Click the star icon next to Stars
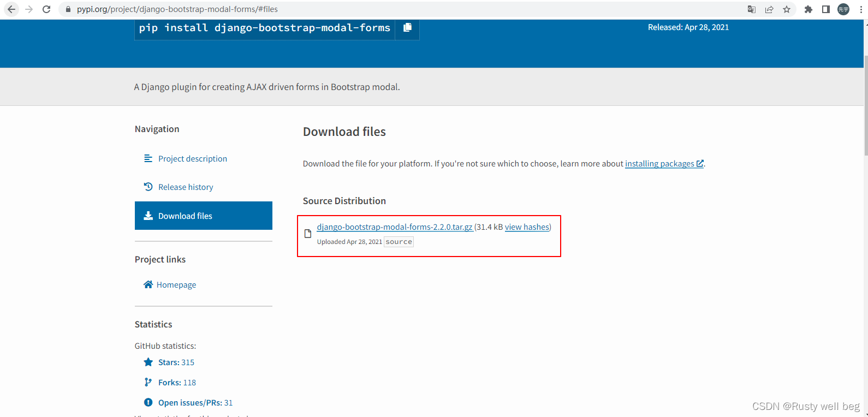The image size is (868, 417). (148, 362)
